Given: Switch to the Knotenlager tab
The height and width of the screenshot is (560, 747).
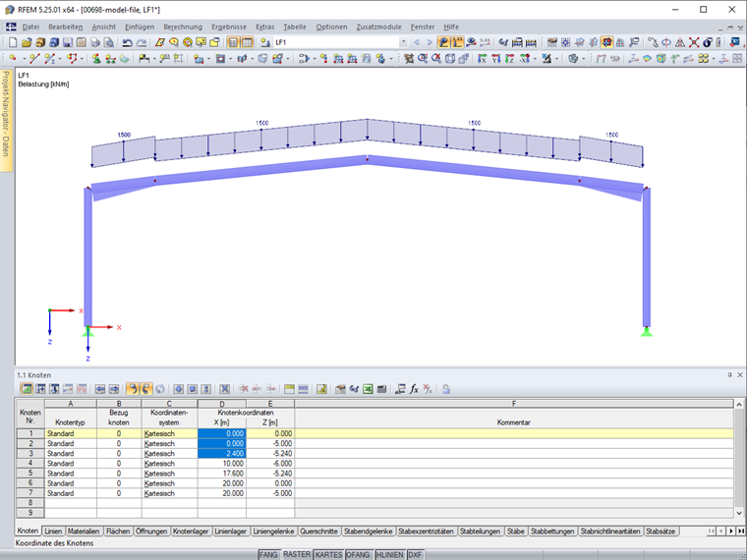Looking at the screenshot, I should (x=191, y=531).
